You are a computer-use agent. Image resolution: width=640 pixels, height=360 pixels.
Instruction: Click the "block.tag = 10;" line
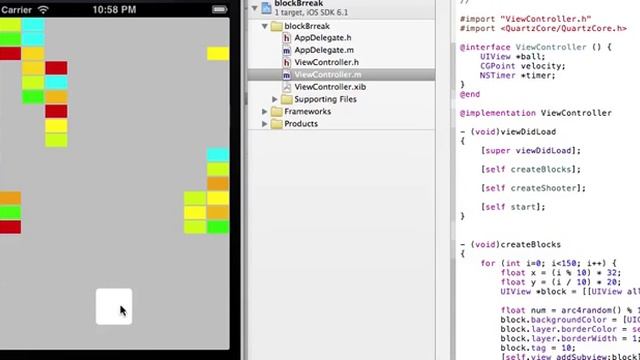pyautogui.click(x=538, y=348)
